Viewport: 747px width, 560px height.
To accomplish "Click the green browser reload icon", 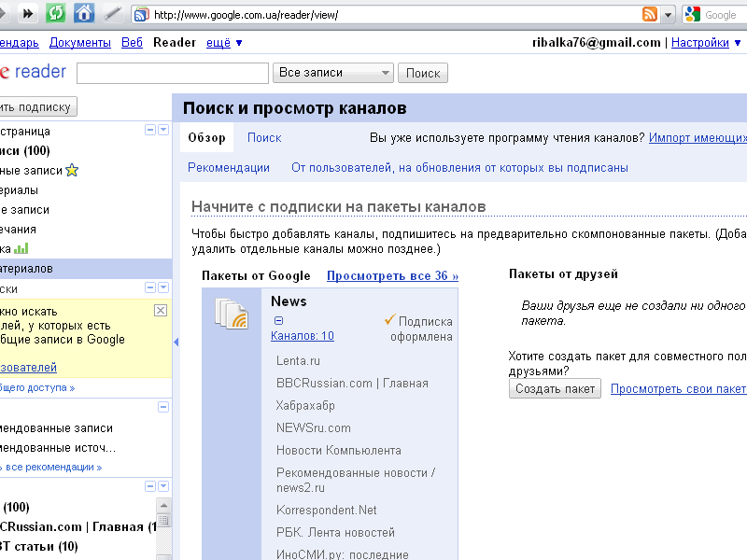I will click(x=55, y=13).
